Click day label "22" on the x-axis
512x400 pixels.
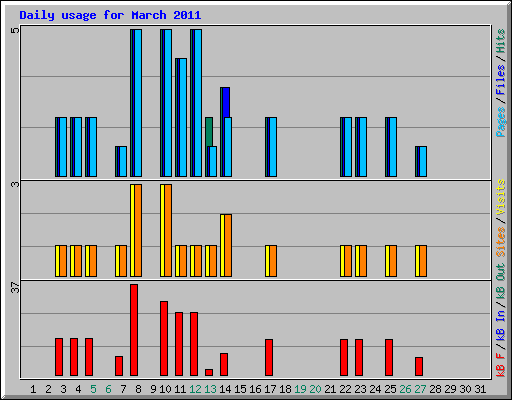click(345, 389)
